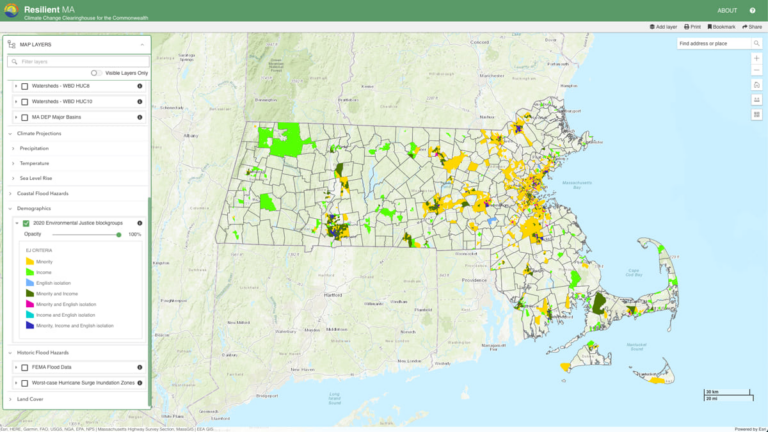Image resolution: width=768 pixels, height=432 pixels.
Task: Adjust the Opacity slider handle
Action: click(x=119, y=235)
